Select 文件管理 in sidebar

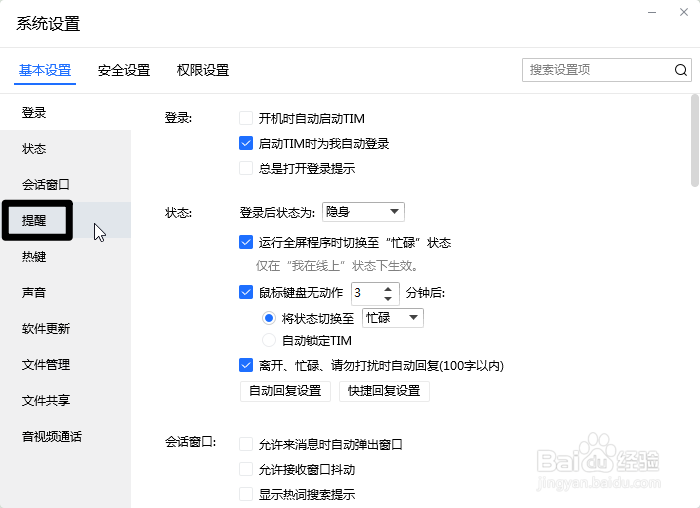[65, 364]
